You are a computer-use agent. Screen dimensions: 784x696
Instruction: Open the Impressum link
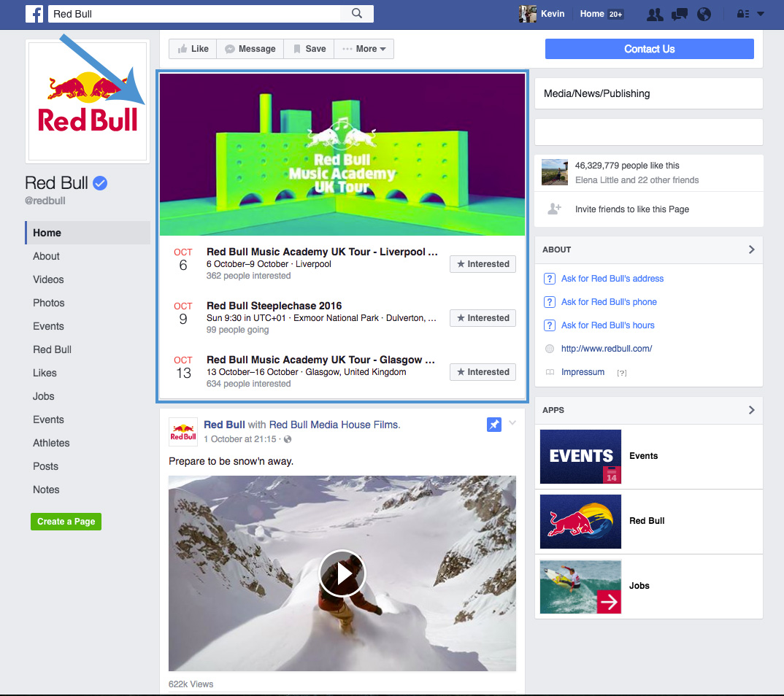click(583, 372)
